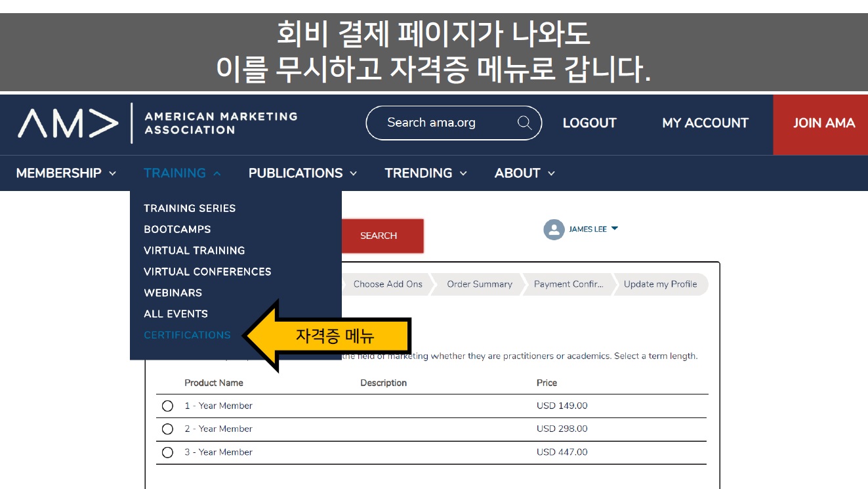Screen dimensions: 868x489
Task: Click the USD 149.00 price
Action: click(562, 406)
